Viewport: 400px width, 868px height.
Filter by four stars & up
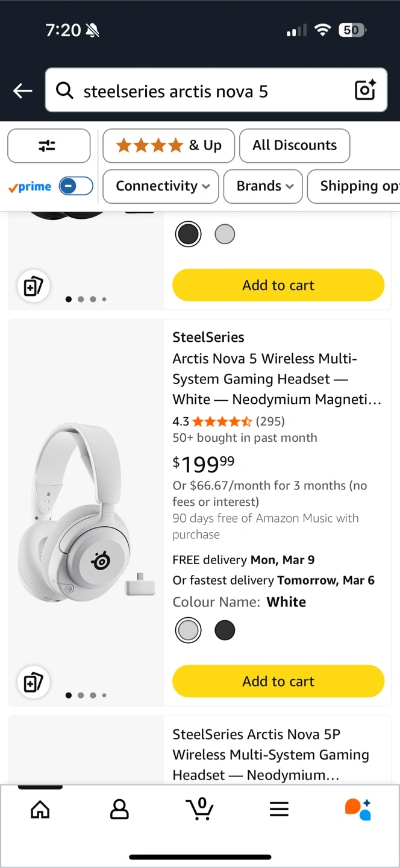coord(169,146)
